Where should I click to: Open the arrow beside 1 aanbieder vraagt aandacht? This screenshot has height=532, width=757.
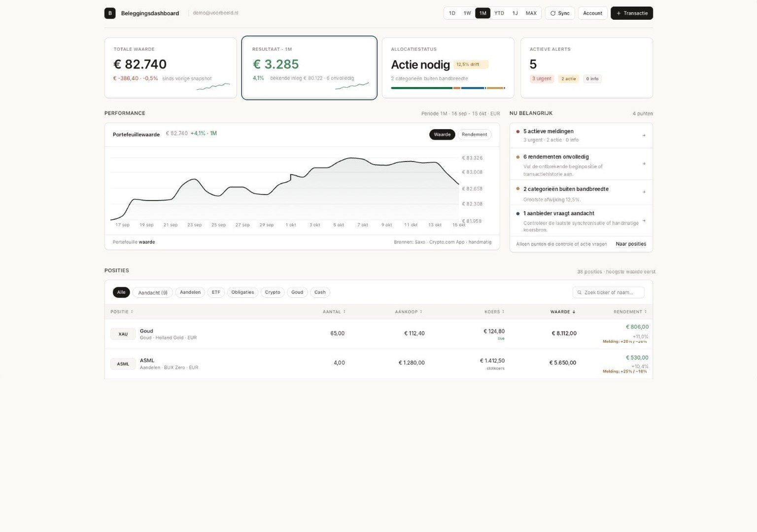pos(644,221)
